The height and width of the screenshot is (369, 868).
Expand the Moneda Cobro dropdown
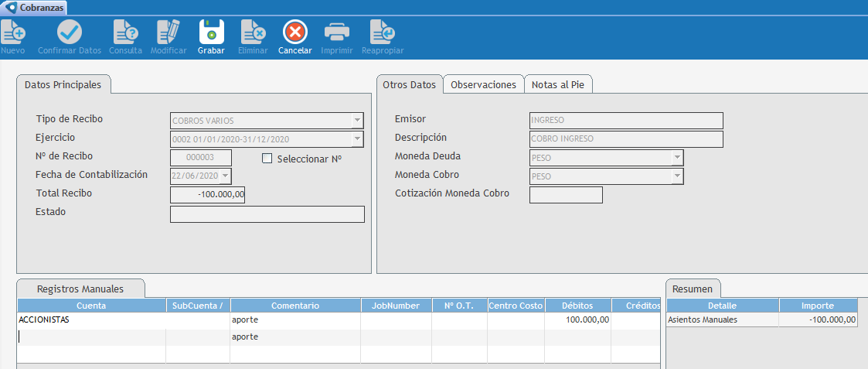click(x=677, y=176)
